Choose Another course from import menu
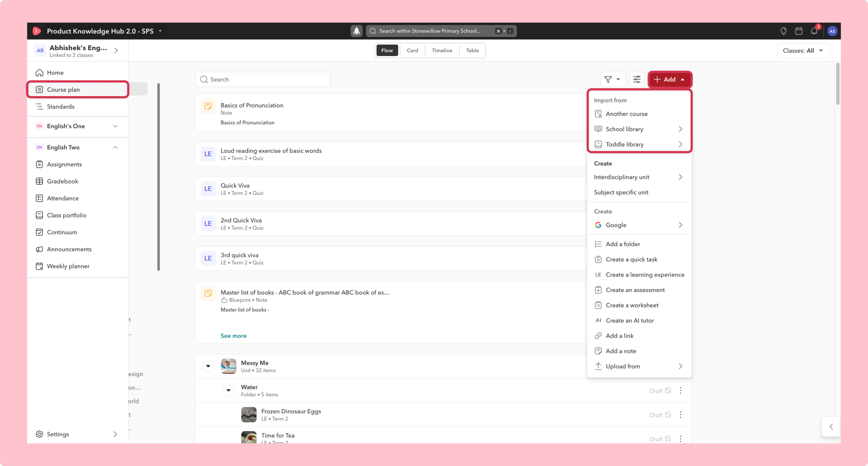 (639, 114)
